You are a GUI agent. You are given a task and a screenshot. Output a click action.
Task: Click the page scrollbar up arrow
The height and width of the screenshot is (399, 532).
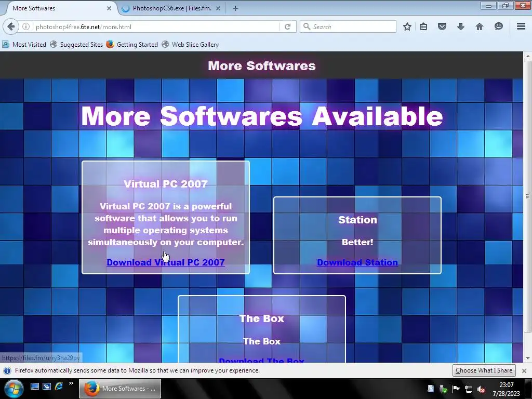coord(527,56)
